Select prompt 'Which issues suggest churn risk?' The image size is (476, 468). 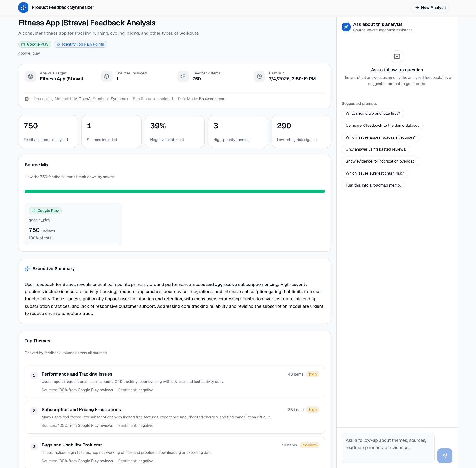coord(375,173)
